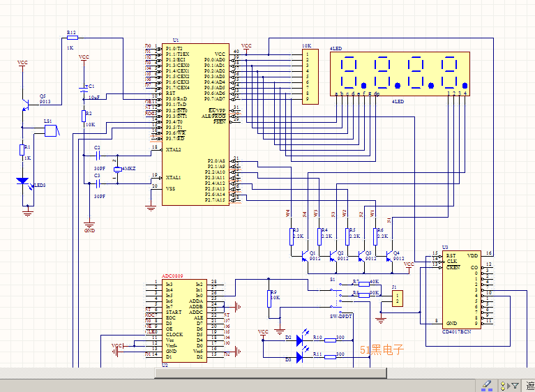Select the 4LED seven-segment display component

[x=400, y=74]
